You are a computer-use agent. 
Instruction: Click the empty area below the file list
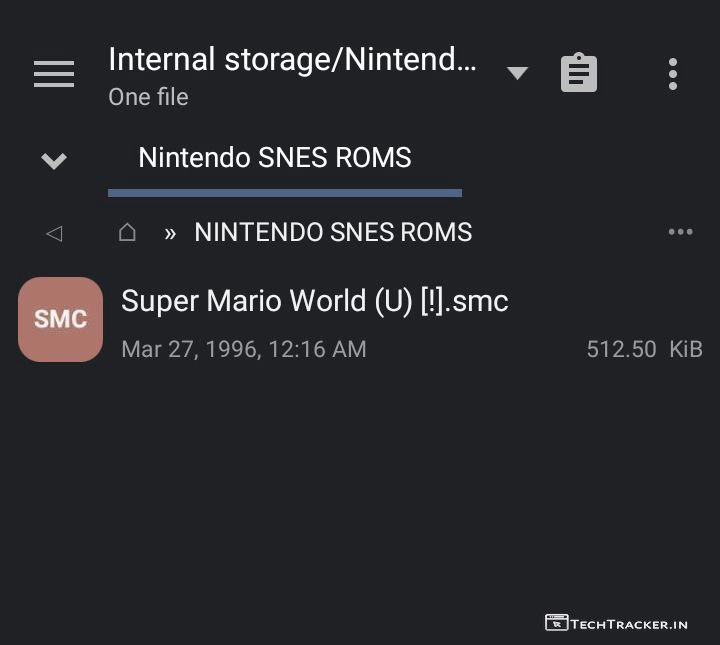(x=360, y=480)
